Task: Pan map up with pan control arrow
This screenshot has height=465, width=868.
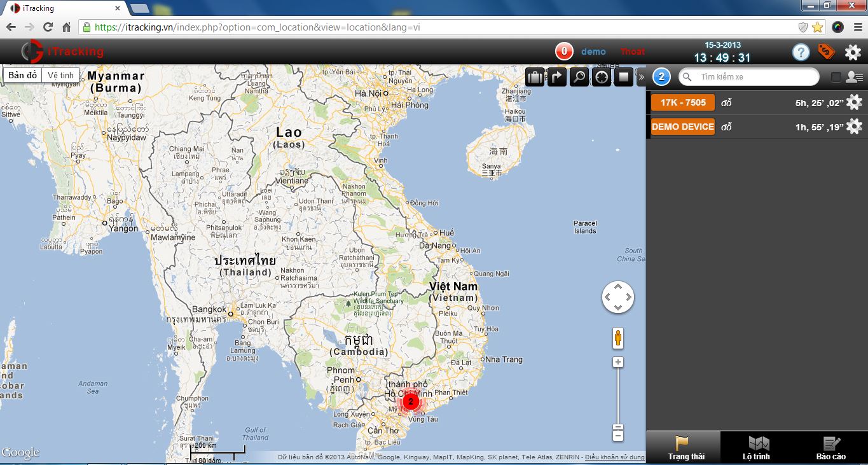Action: point(618,287)
